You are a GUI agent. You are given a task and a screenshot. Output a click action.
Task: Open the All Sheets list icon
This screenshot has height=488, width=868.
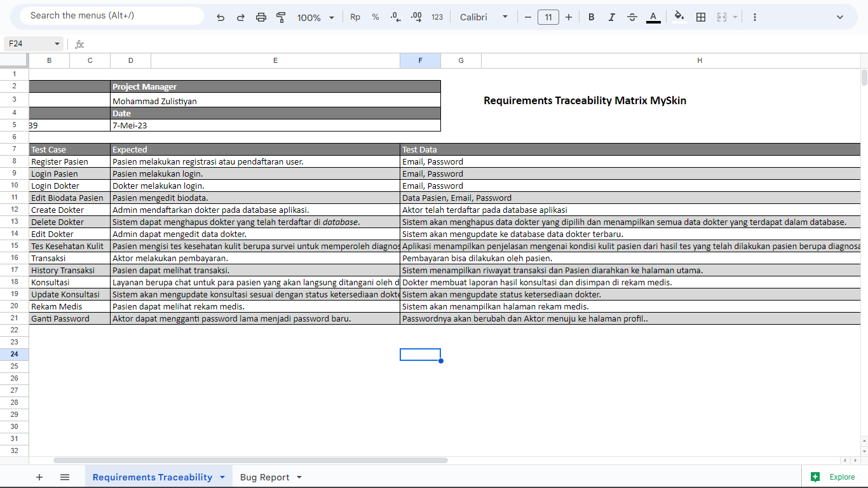(x=65, y=477)
